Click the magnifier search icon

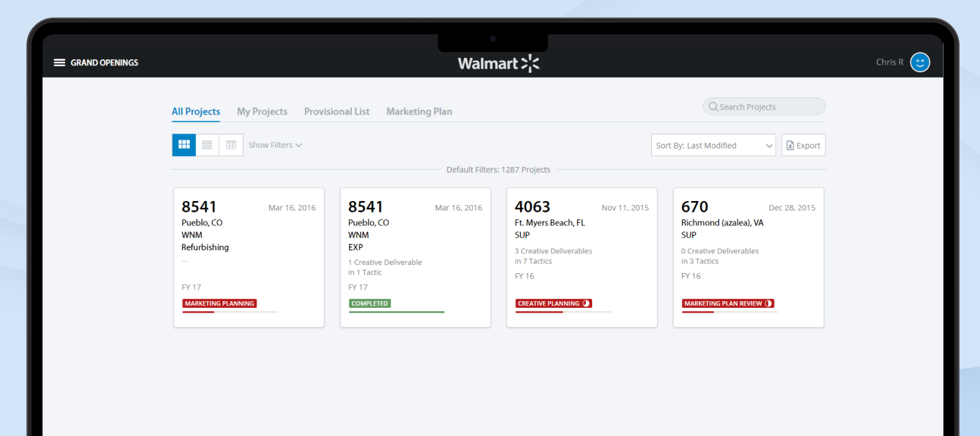point(713,107)
